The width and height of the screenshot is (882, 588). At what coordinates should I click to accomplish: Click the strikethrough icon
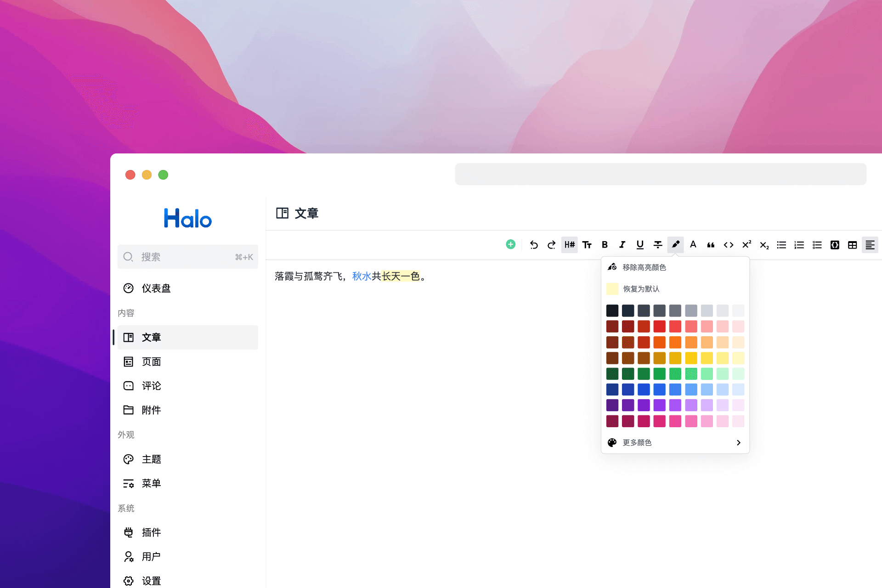pyautogui.click(x=658, y=245)
